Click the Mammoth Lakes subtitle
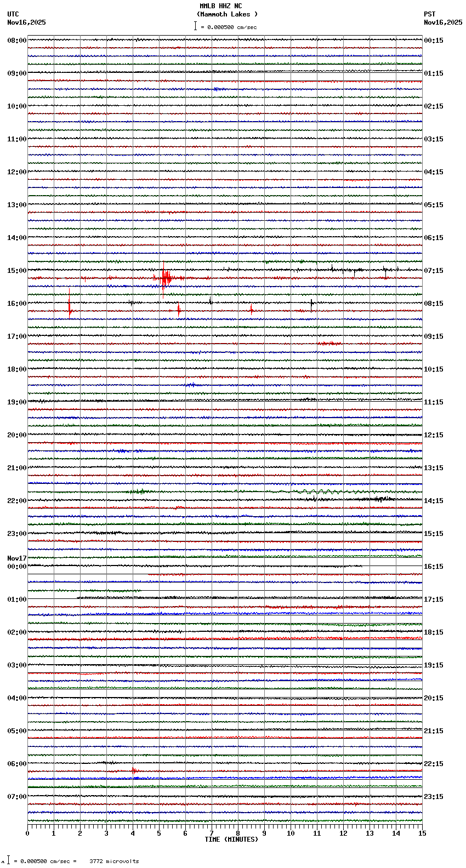The height and width of the screenshot is (868, 466). [227, 14]
